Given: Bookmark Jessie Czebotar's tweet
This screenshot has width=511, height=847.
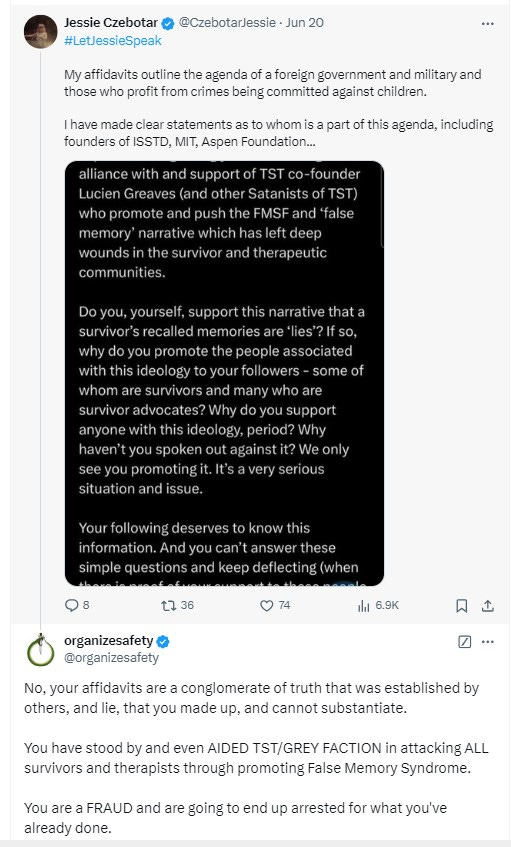Looking at the screenshot, I should point(461,606).
